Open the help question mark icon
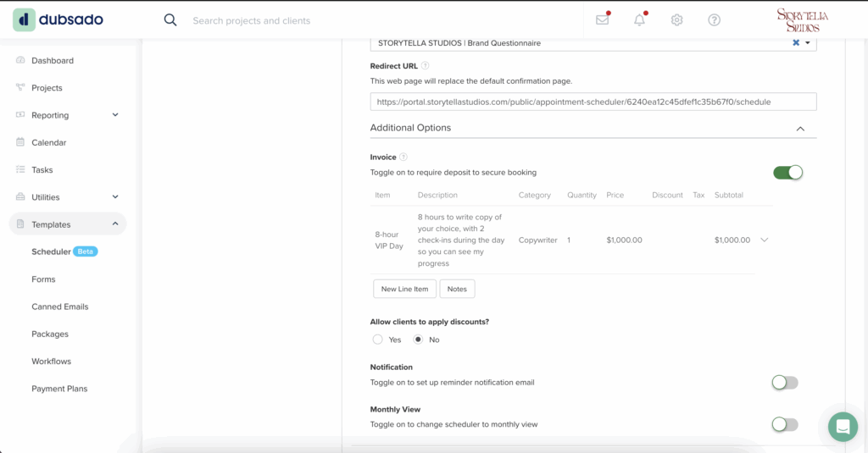This screenshot has height=453, width=868. (x=714, y=20)
